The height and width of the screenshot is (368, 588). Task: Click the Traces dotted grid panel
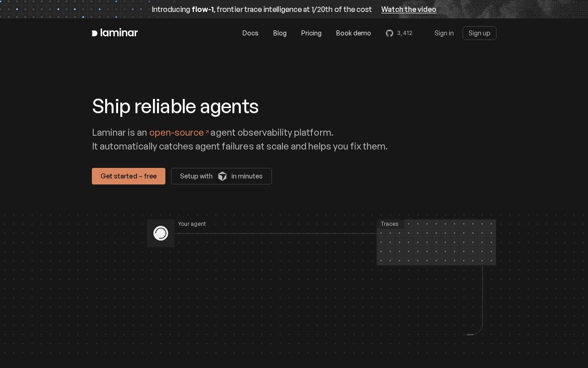[x=436, y=242]
